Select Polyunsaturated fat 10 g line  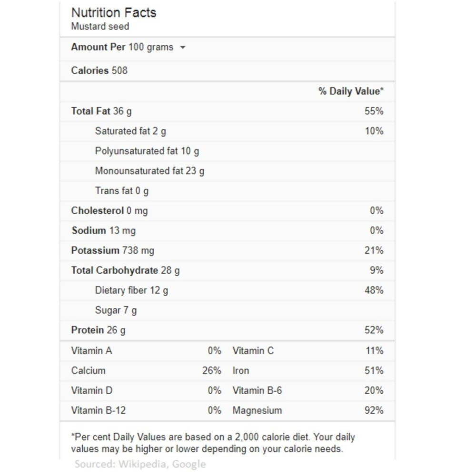pyautogui.click(x=147, y=151)
